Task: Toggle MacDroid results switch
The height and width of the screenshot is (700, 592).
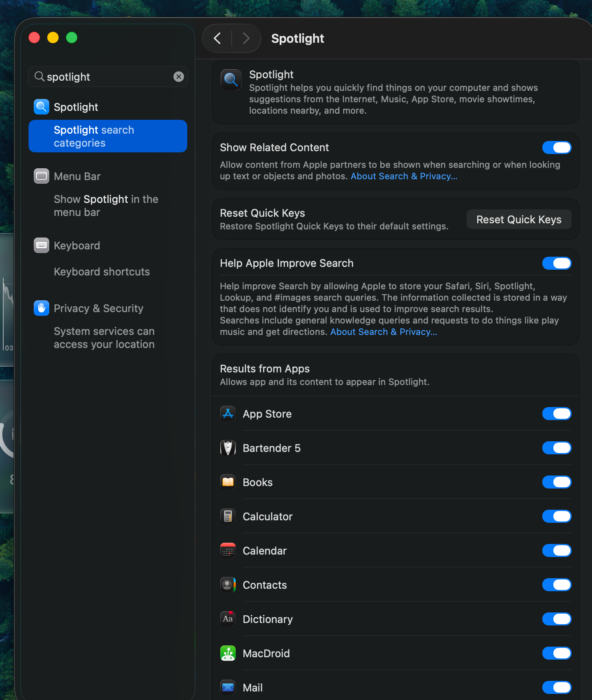Action: click(x=557, y=653)
